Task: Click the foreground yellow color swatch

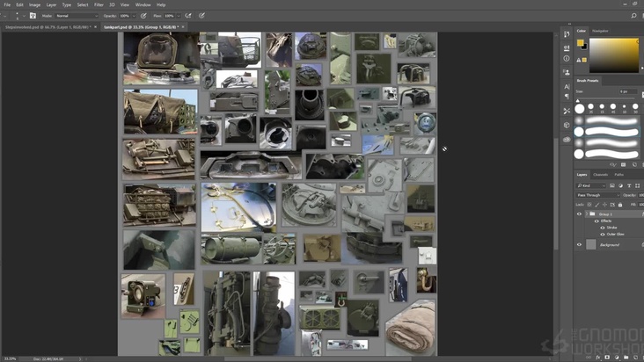Action: tap(580, 43)
